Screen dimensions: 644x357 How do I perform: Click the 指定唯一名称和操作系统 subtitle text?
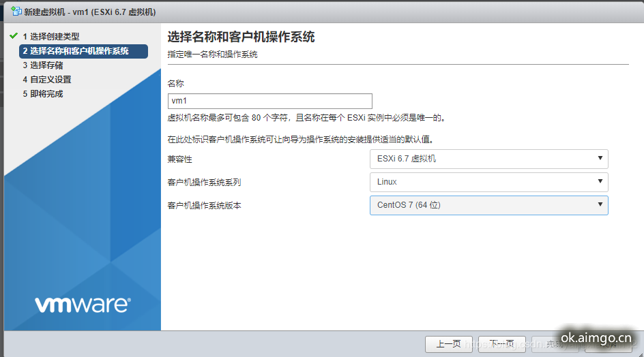pyautogui.click(x=212, y=55)
